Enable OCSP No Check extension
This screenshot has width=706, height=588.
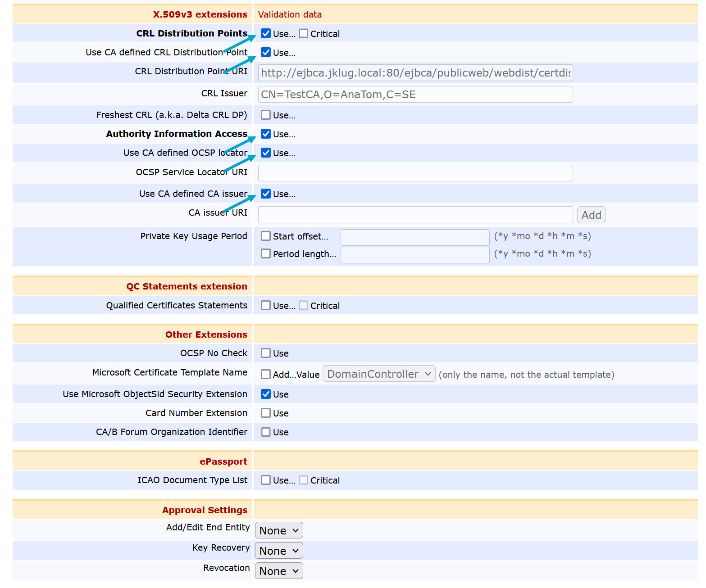click(x=266, y=353)
